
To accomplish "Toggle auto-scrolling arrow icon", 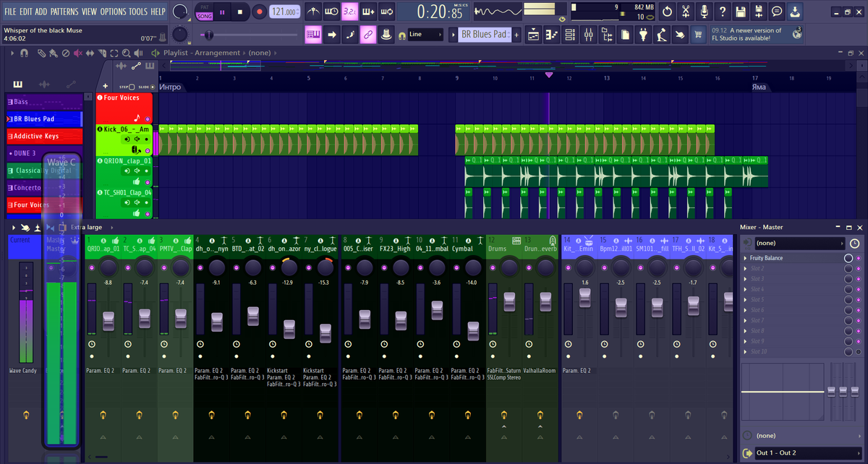I will [x=332, y=34].
